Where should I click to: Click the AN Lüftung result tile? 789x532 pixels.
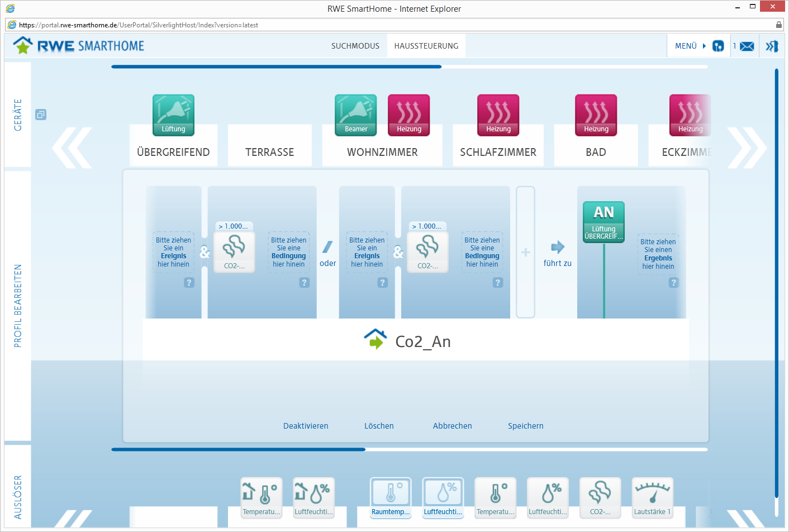(603, 221)
